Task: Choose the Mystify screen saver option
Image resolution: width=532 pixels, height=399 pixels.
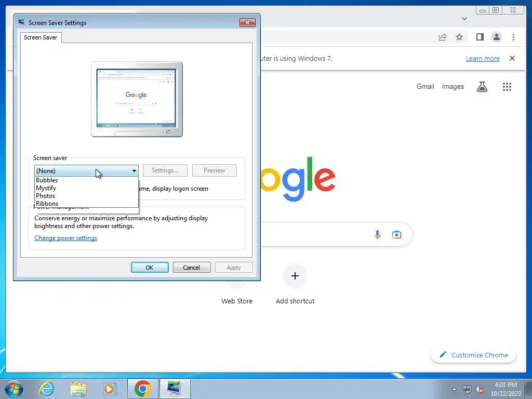Action: coord(87,188)
